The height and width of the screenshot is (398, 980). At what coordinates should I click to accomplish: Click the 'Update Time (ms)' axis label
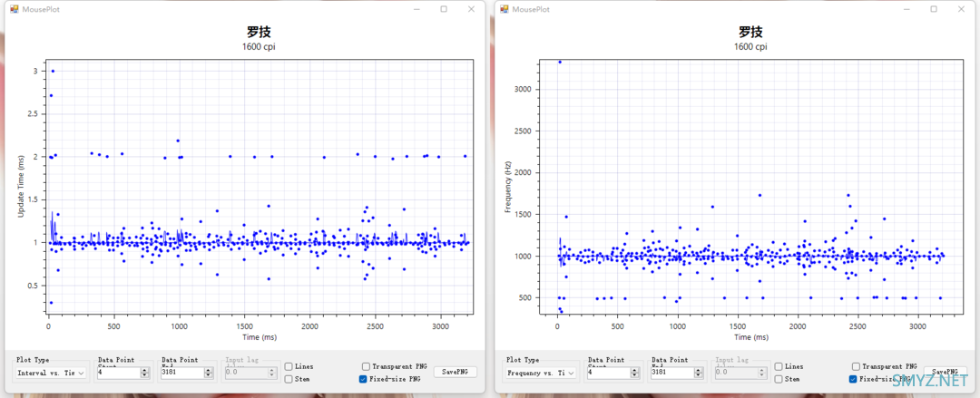click(x=20, y=187)
